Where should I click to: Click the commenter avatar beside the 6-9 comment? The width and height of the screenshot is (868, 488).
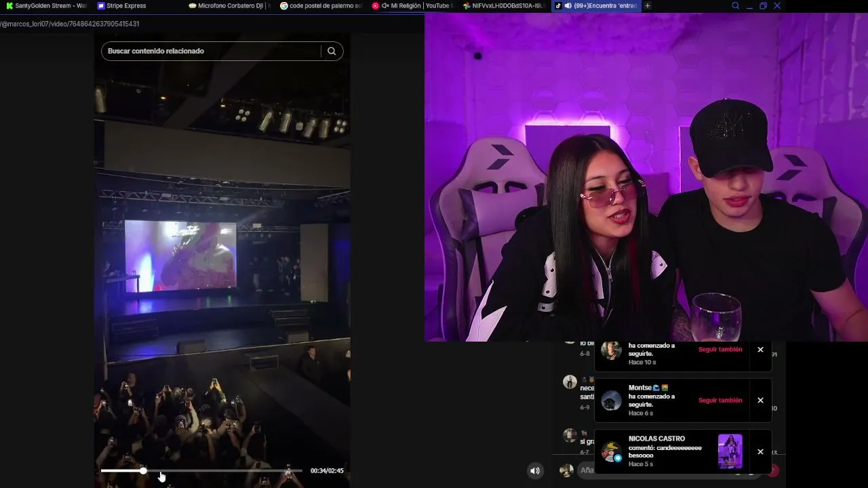click(570, 382)
